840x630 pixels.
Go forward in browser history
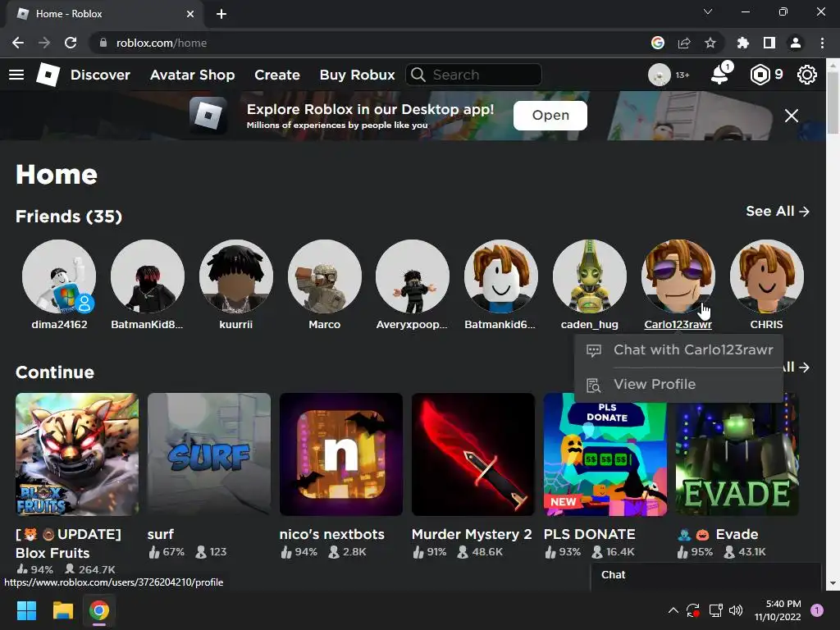point(44,43)
